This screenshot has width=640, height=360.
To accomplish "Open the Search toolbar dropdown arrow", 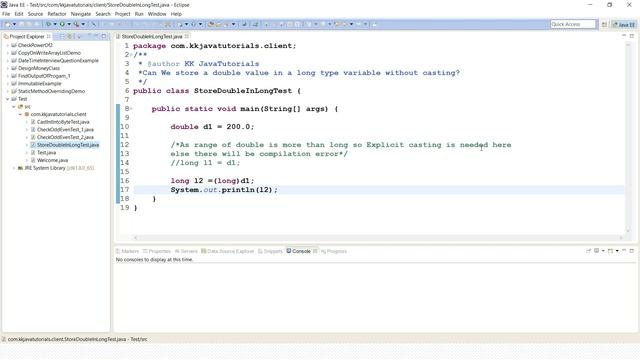I will [233, 24].
